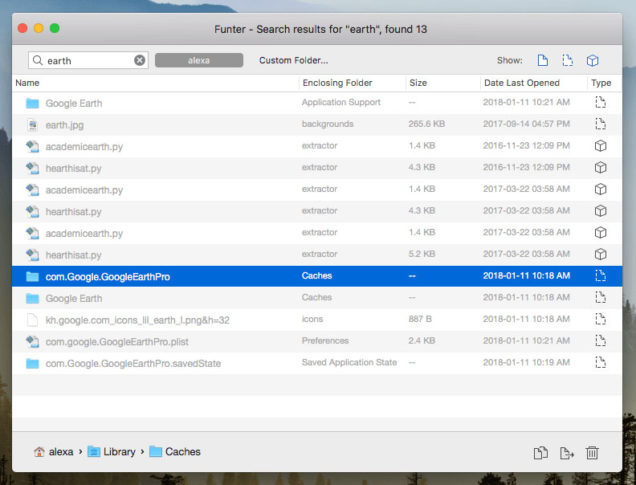
Task: Click Saved Application State folder cell
Action: (349, 363)
